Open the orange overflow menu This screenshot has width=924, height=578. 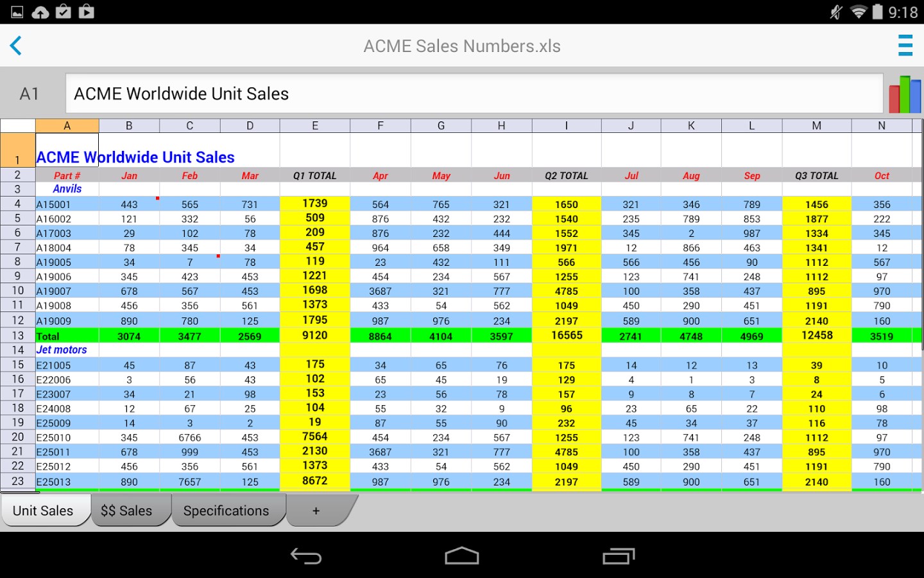tap(905, 46)
